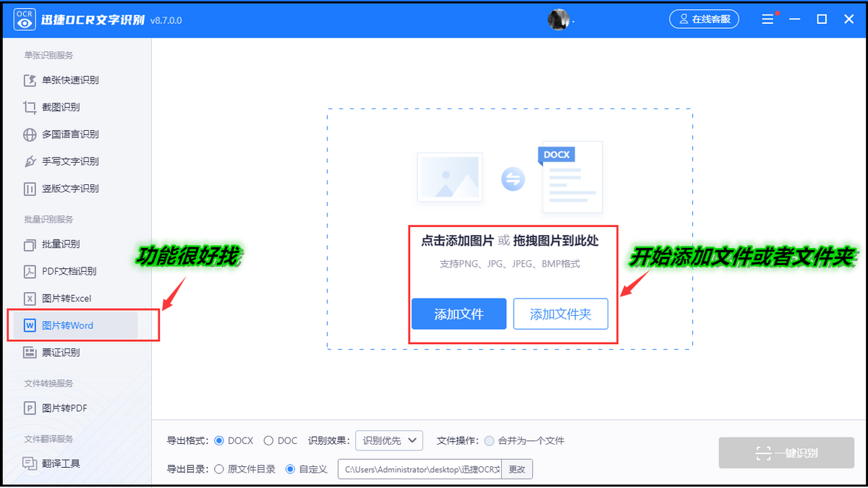This screenshot has width=868, height=488.
Task: Click 竖版文字识别 label text
Action: (70, 189)
